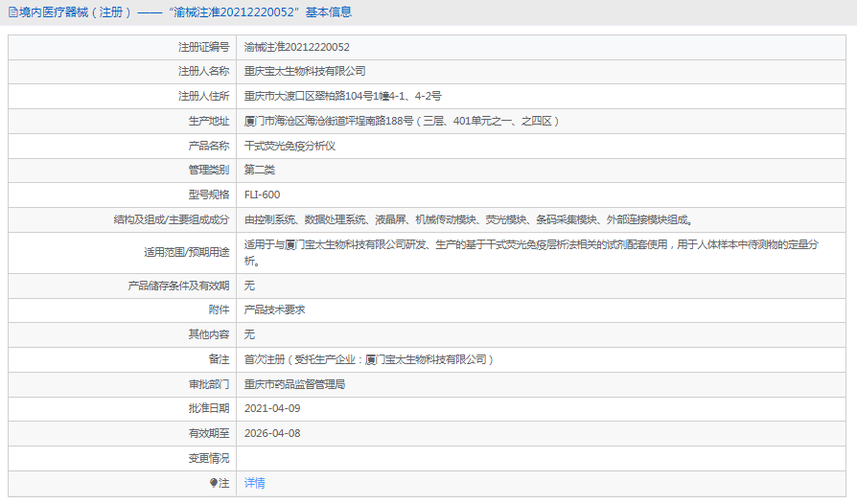This screenshot has height=504, width=857.
Task: Click the 产品名称 label
Action: 209,146
